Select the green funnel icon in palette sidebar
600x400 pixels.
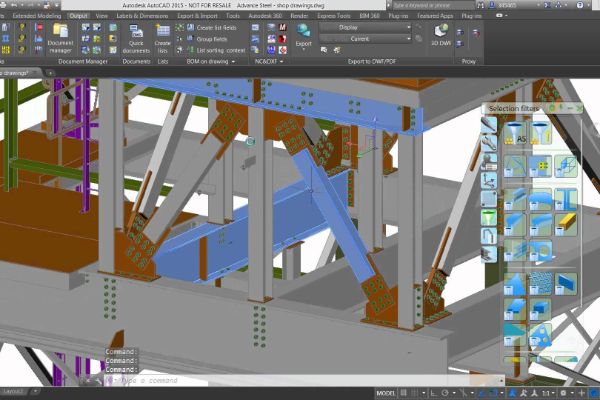489,217
